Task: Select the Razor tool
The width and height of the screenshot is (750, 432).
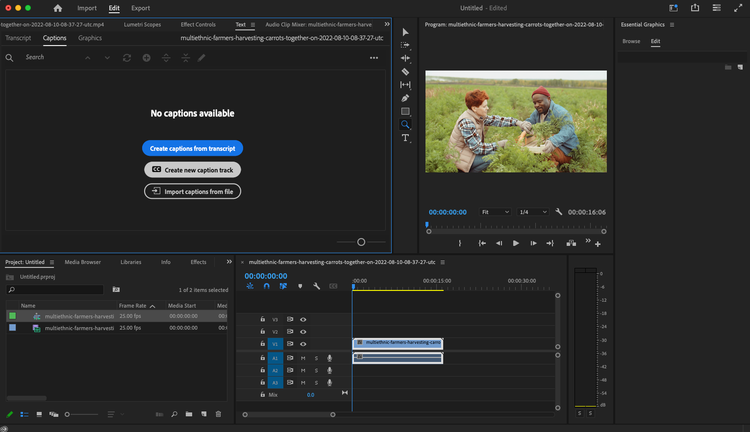Action: (x=405, y=72)
